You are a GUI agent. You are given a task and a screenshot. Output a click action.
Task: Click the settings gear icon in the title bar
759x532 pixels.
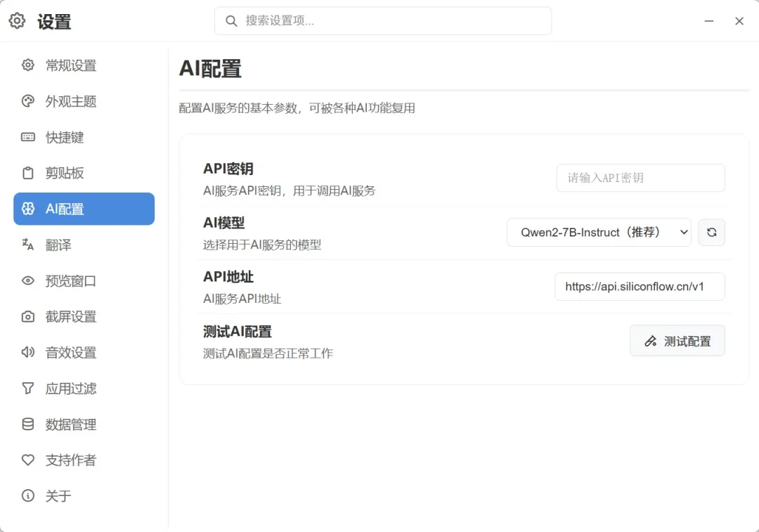coord(17,21)
